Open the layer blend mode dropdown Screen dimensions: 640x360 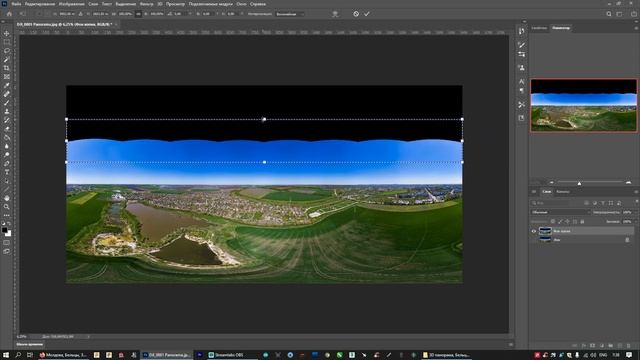(x=560, y=212)
